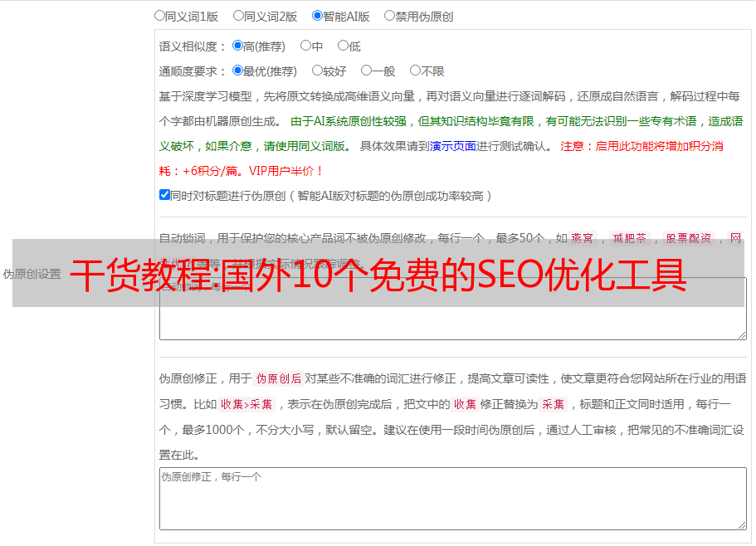The image size is (756, 546).
Task: Toggle 同时对标题进行伪原创 checkbox
Action: pyautogui.click(x=164, y=195)
